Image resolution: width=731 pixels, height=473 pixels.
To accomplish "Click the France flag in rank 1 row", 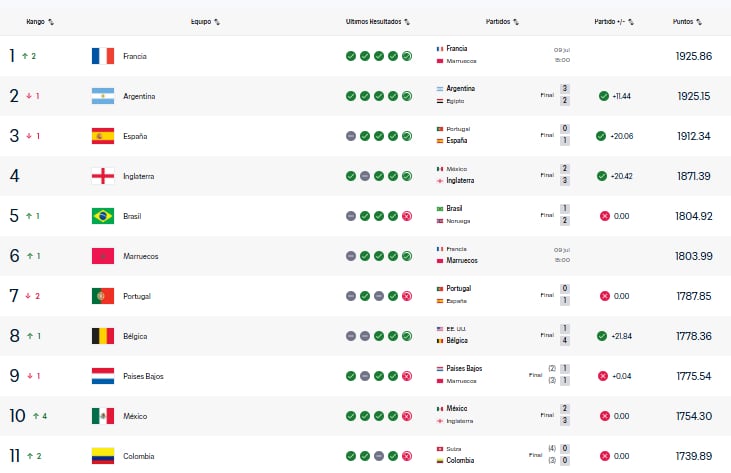I will (x=103, y=56).
